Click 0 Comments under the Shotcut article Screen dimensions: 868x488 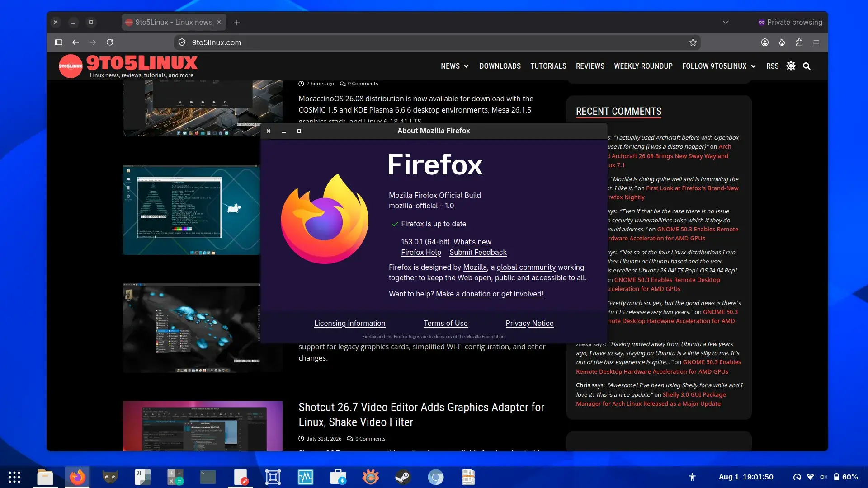tap(366, 439)
